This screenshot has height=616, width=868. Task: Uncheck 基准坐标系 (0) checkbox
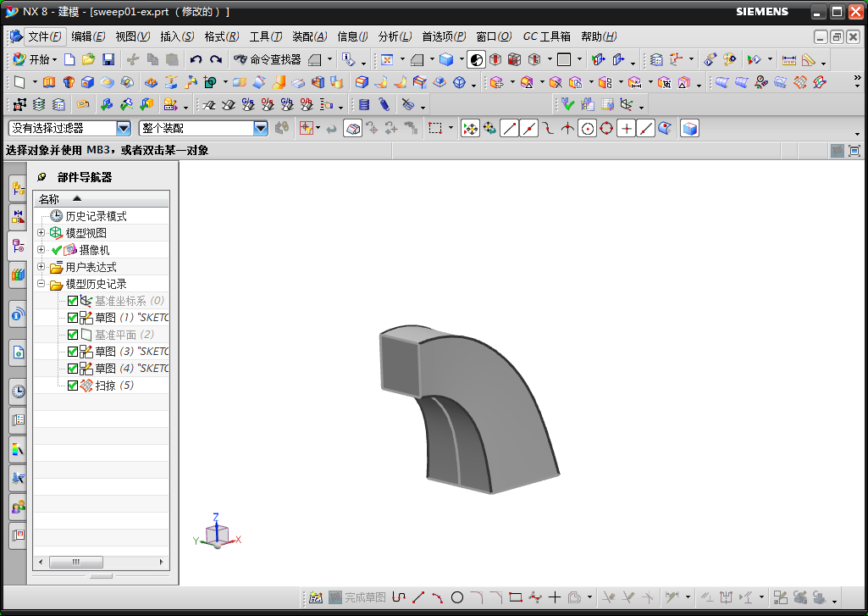pos(73,301)
